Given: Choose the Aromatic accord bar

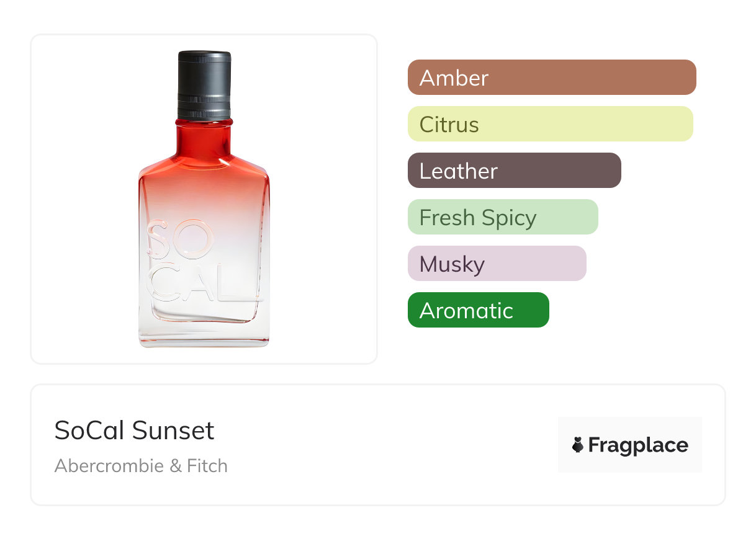Looking at the screenshot, I should [478, 310].
